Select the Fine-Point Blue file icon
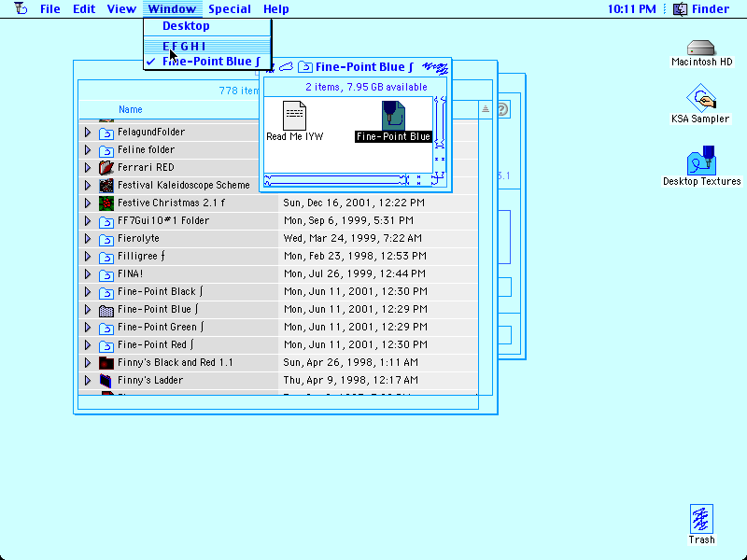This screenshot has width=747, height=560. (x=393, y=116)
